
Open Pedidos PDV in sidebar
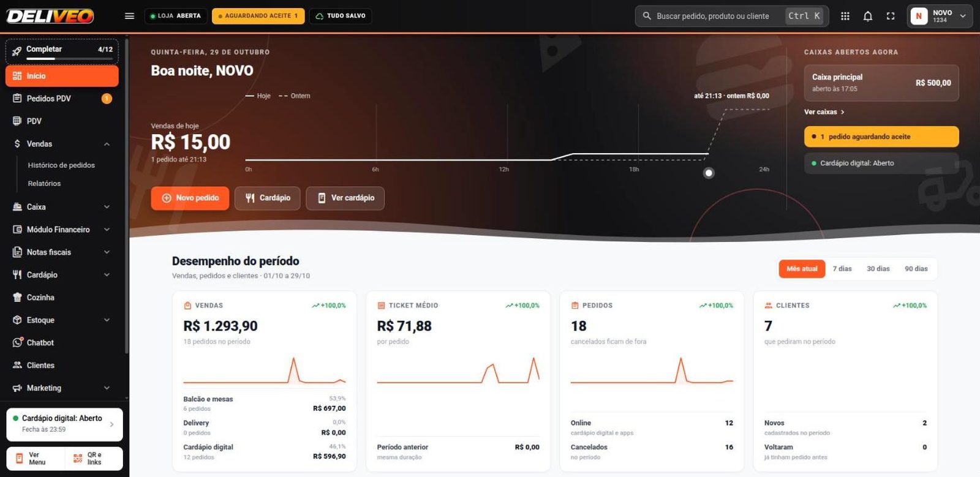pos(62,98)
